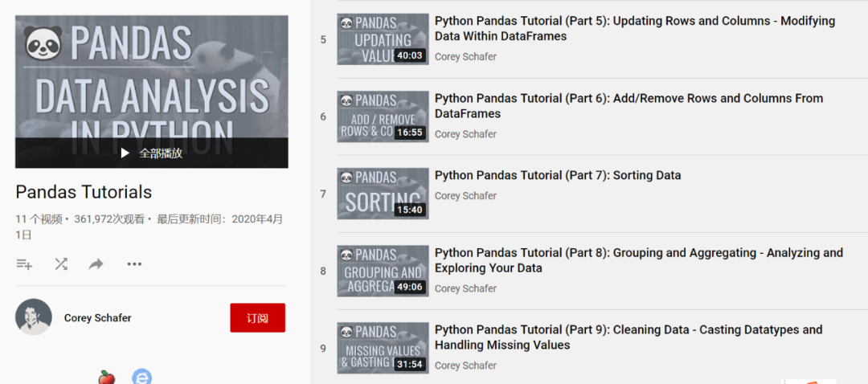Click the 最后更新时间 2020年4月1日 text
This screenshot has width=868, height=384.
coord(149,227)
